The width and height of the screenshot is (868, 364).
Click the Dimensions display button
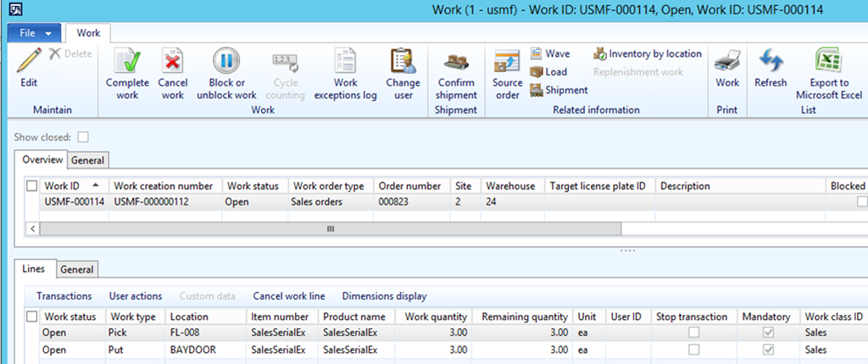[384, 296]
